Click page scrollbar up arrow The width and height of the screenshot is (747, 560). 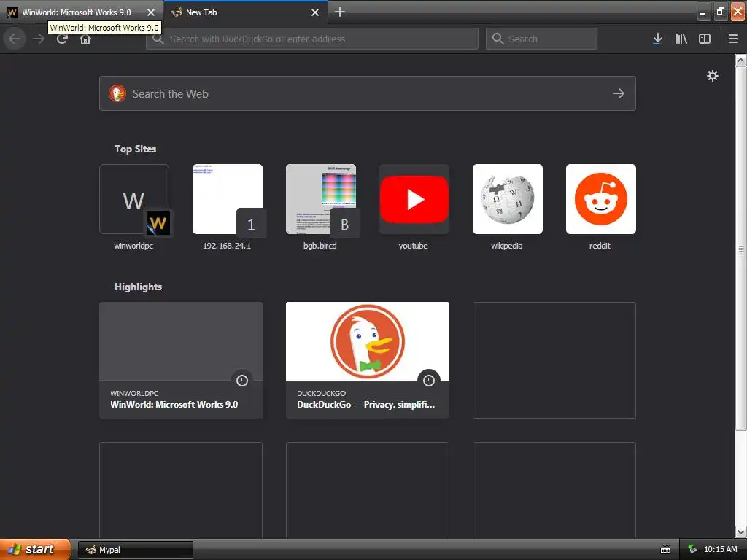pos(741,61)
